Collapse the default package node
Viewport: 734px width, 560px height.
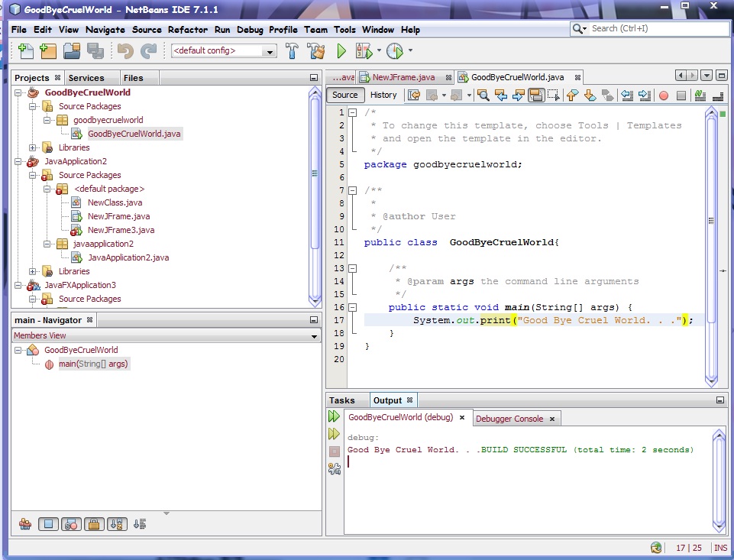coord(47,189)
